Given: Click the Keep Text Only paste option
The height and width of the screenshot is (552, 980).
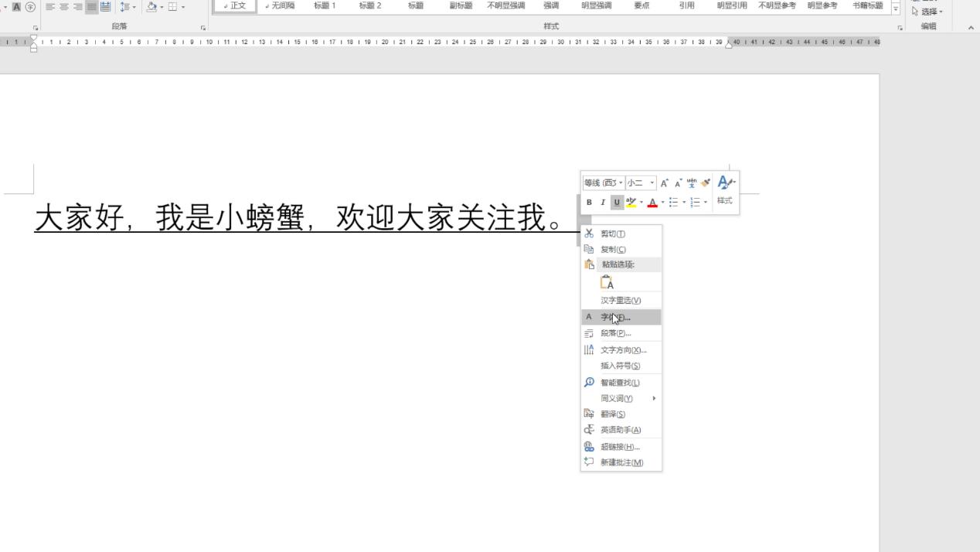Looking at the screenshot, I should tap(607, 281).
